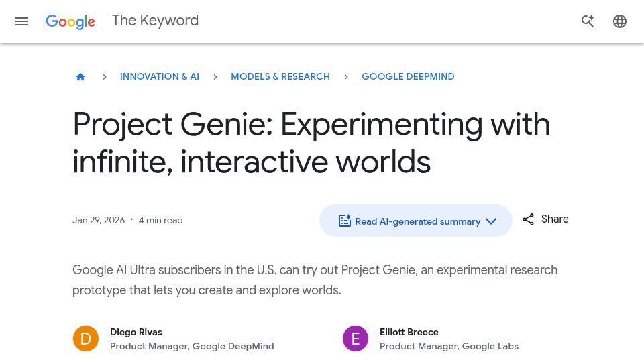Click author name Elliott Breece
This screenshot has height=362, width=644.
pos(409,332)
